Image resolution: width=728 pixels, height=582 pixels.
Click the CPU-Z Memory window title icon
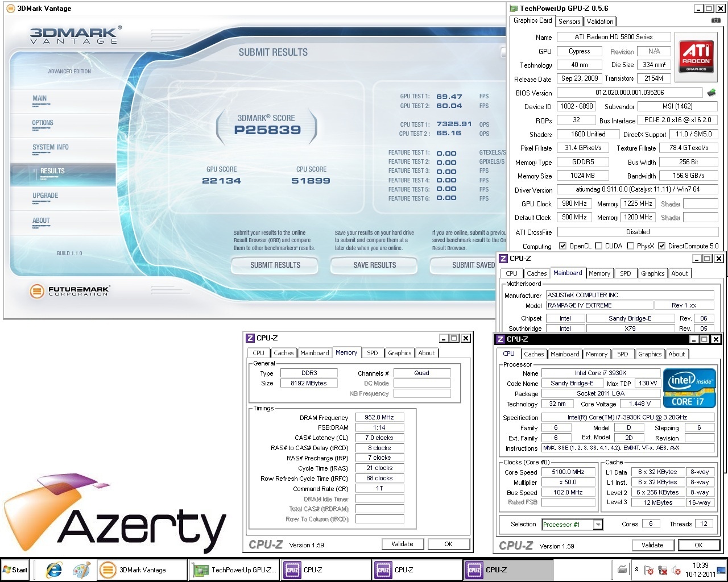[x=250, y=338]
